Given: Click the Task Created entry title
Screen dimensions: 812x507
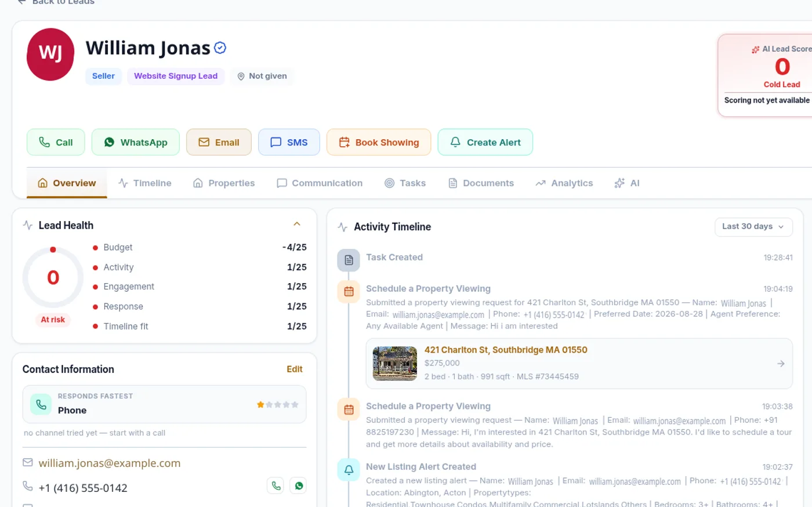Looking at the screenshot, I should coord(394,258).
